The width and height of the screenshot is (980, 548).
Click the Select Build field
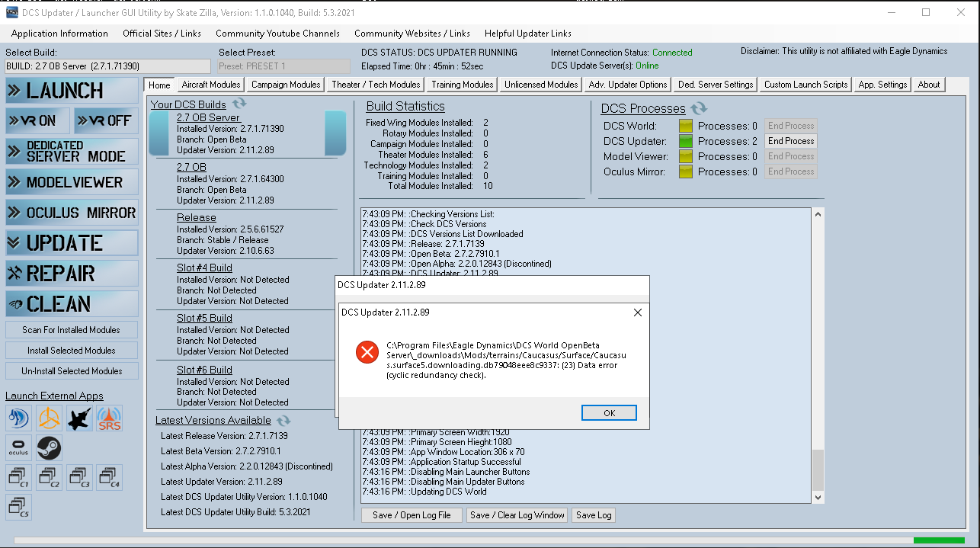click(107, 66)
